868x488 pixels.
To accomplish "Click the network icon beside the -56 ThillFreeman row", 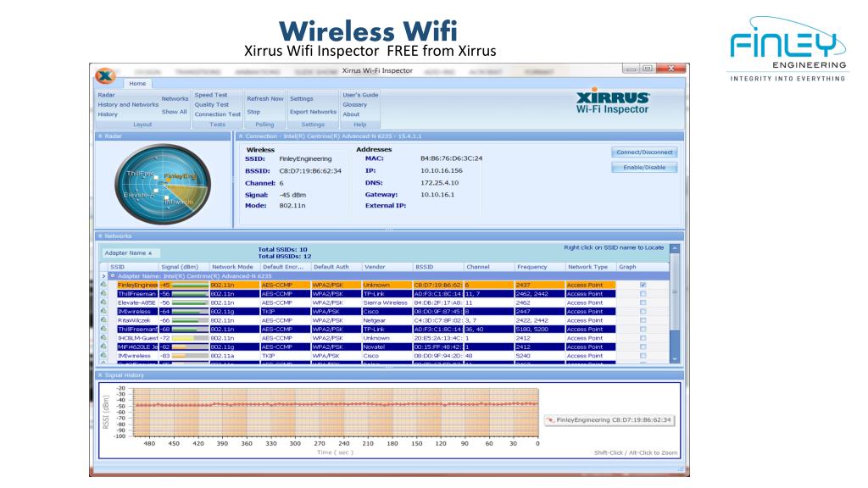I will tap(103, 294).
